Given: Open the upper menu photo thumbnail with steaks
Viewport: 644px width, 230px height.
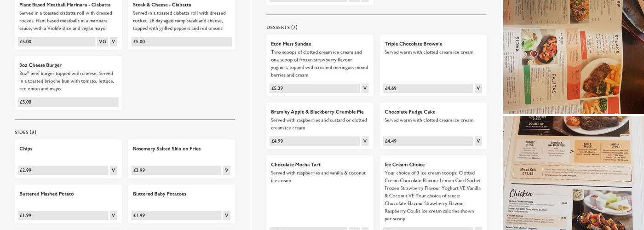Looking at the screenshot, I should click(x=573, y=57).
